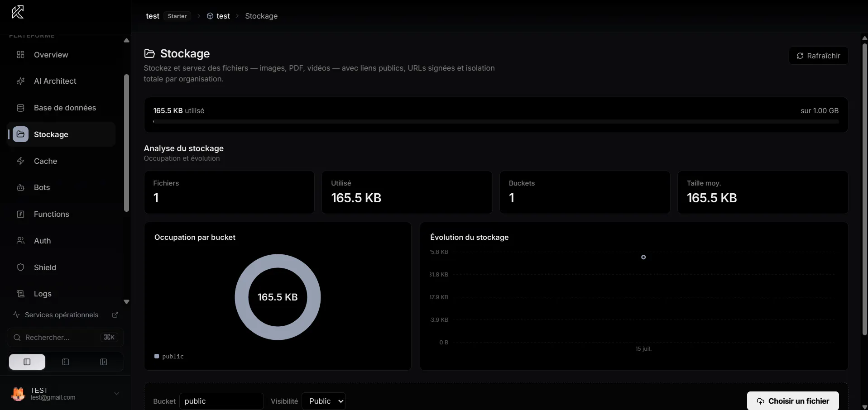
Task: Click the ⌘K shortcut badge
Action: [109, 337]
